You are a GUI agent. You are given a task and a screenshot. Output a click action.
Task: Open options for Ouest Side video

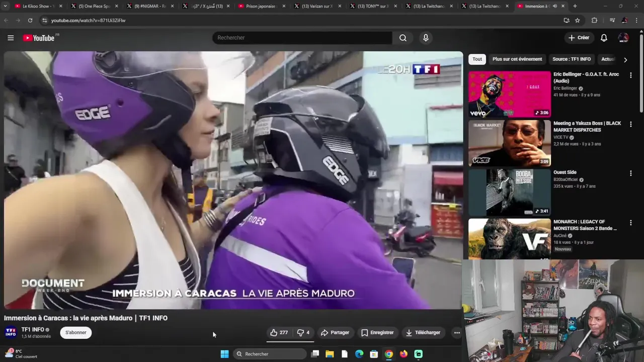tap(630, 173)
